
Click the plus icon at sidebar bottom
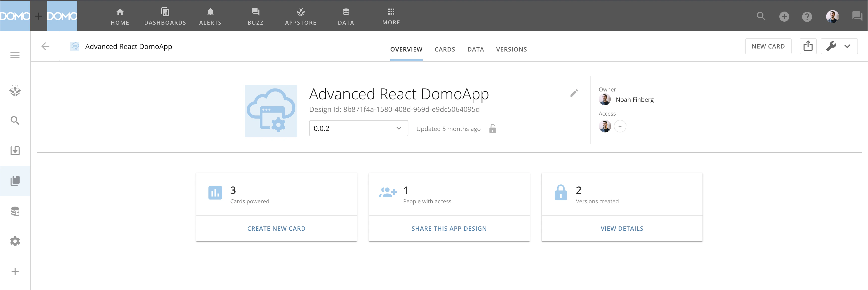pyautogui.click(x=15, y=271)
